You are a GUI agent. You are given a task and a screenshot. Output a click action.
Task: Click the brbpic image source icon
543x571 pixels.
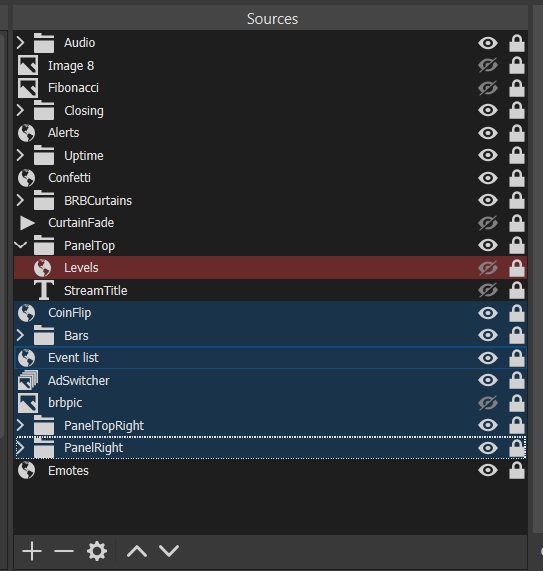28,403
